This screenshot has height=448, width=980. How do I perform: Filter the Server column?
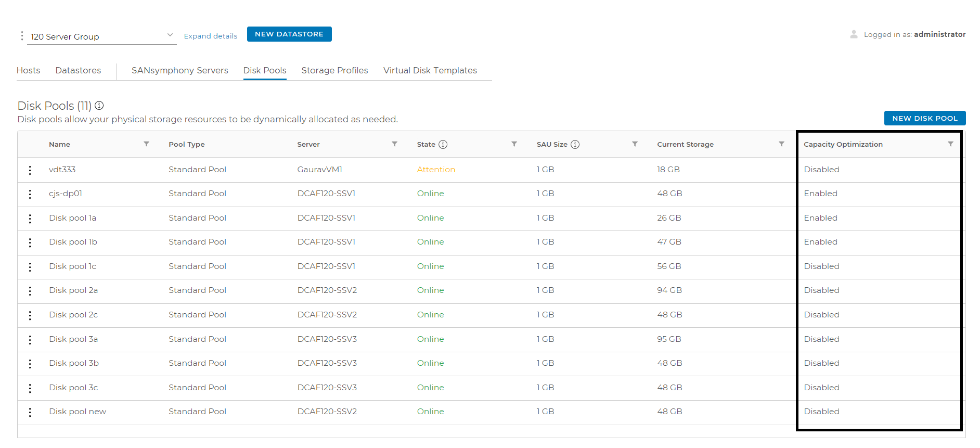coord(394,144)
